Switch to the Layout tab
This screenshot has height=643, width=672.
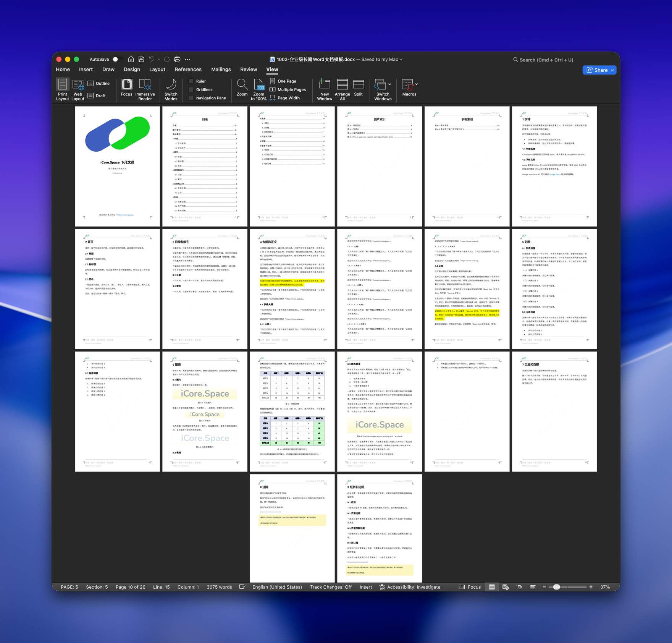point(157,70)
